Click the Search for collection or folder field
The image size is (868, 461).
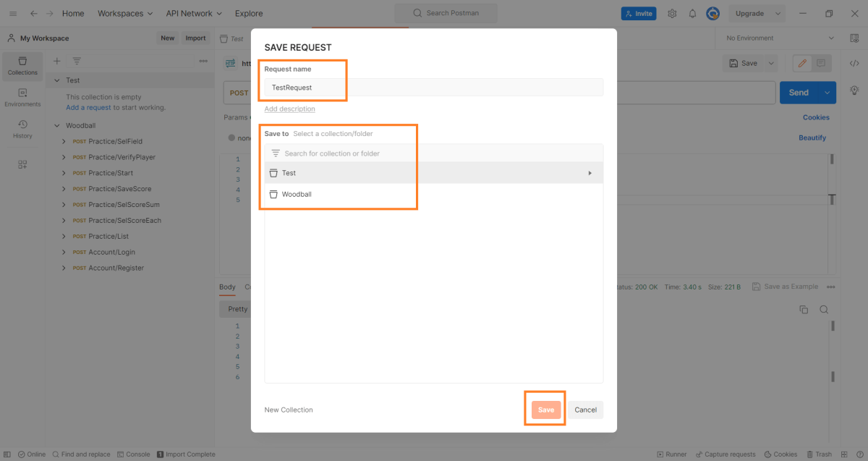tap(434, 153)
